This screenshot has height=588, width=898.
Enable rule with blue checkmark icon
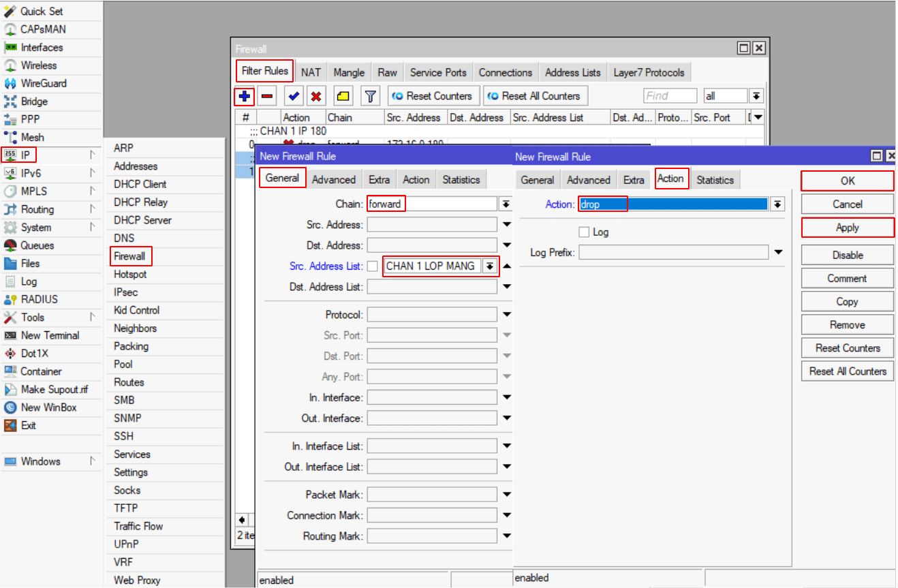pos(294,96)
